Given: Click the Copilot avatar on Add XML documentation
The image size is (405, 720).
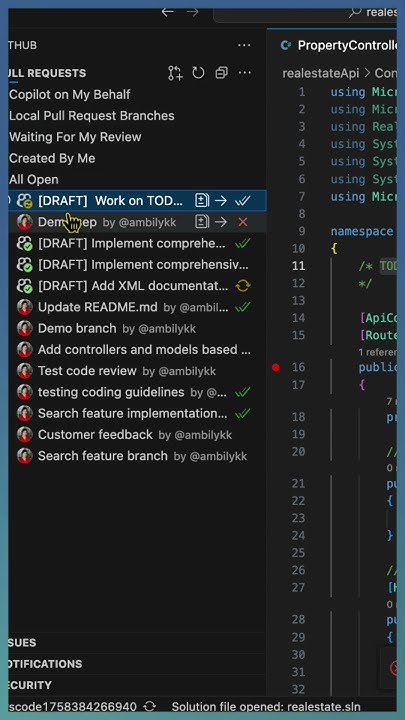Looking at the screenshot, I should [x=24, y=286].
